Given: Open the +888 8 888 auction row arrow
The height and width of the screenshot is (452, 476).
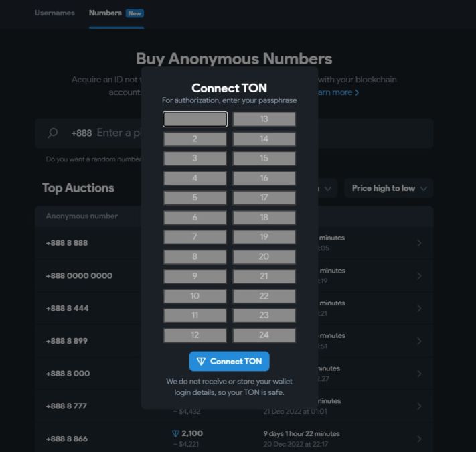Looking at the screenshot, I should 419,243.
